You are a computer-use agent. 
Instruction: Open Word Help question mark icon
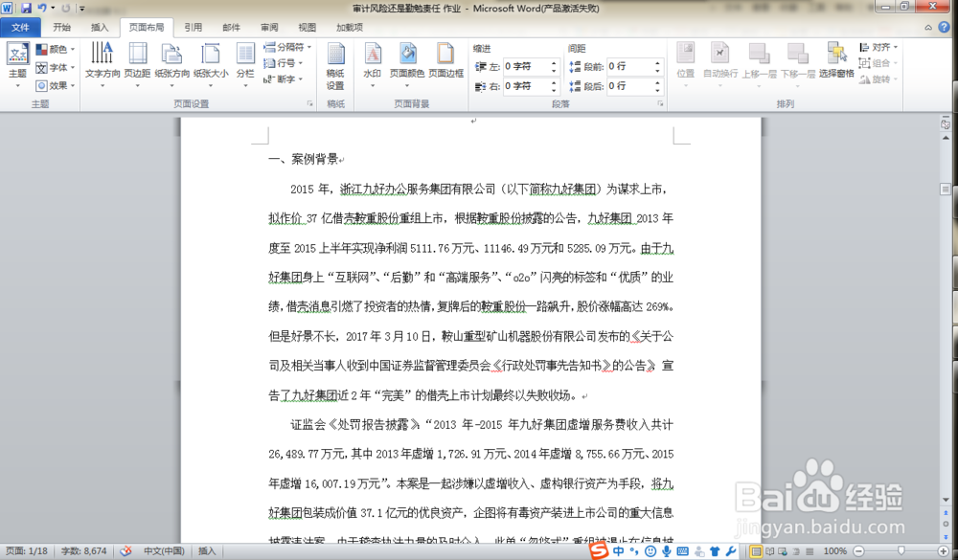tap(944, 28)
